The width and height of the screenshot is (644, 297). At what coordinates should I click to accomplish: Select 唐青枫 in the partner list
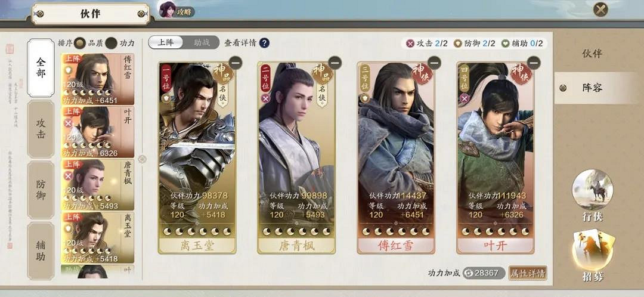[98, 185]
